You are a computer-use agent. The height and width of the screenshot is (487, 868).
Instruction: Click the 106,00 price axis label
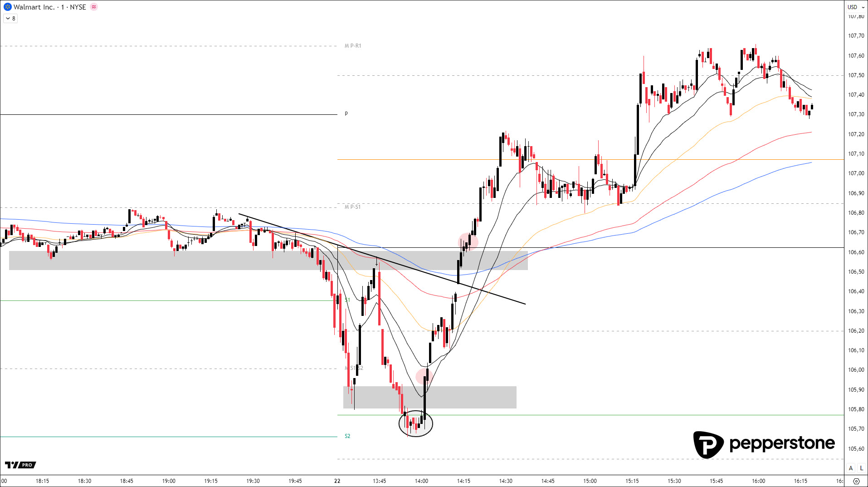[856, 370]
